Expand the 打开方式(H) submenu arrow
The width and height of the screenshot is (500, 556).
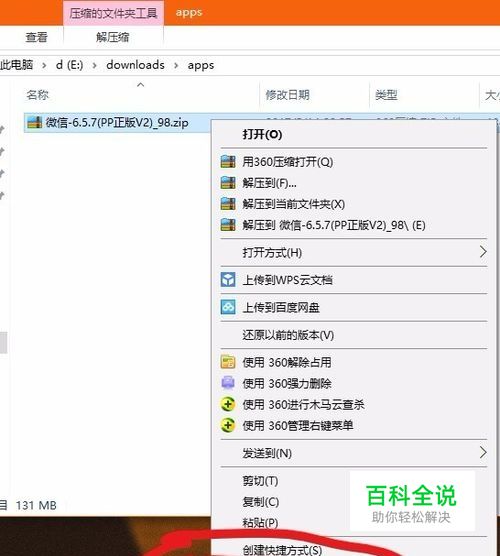pos(483,252)
